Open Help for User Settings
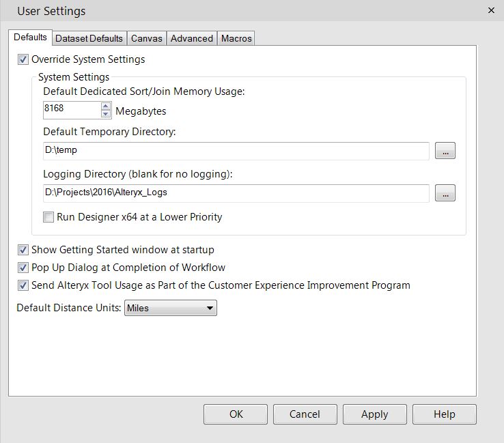Screen dimensions: 504x443 pos(444,414)
